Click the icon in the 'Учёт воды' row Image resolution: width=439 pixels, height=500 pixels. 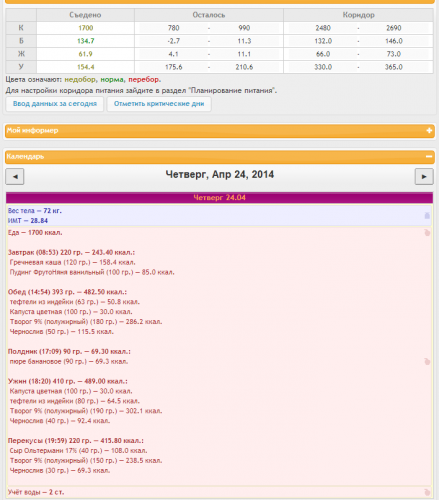(x=427, y=492)
